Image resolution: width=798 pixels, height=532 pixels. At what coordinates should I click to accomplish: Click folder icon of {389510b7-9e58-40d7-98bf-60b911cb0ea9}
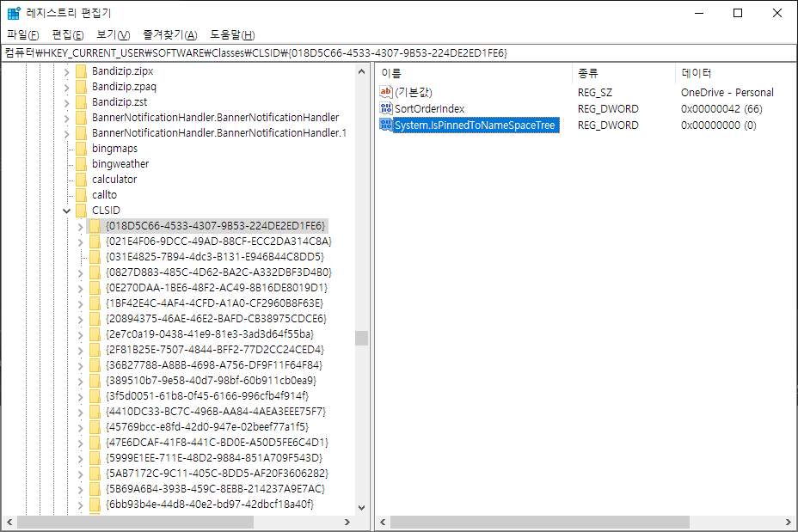(x=95, y=381)
